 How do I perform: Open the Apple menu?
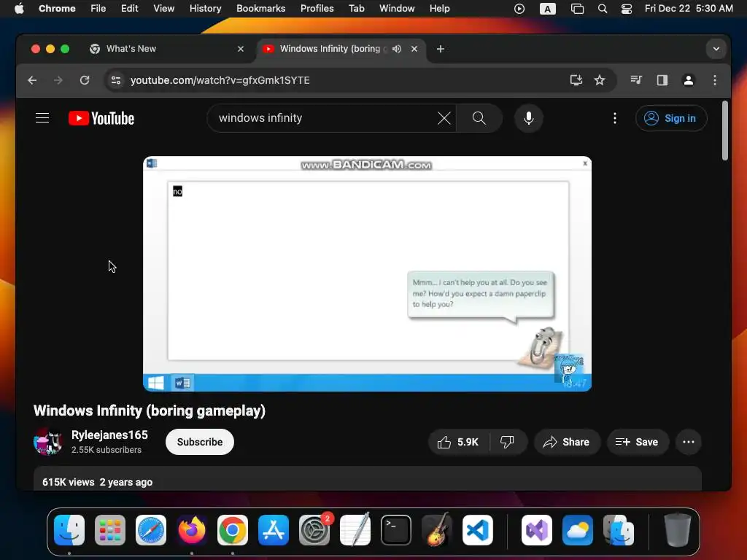point(19,8)
